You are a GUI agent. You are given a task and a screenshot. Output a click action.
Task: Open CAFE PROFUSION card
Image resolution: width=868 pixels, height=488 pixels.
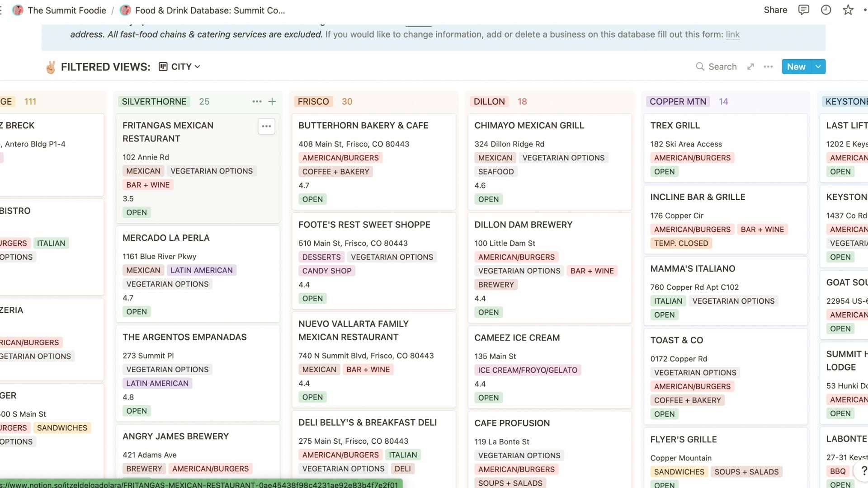click(550, 450)
